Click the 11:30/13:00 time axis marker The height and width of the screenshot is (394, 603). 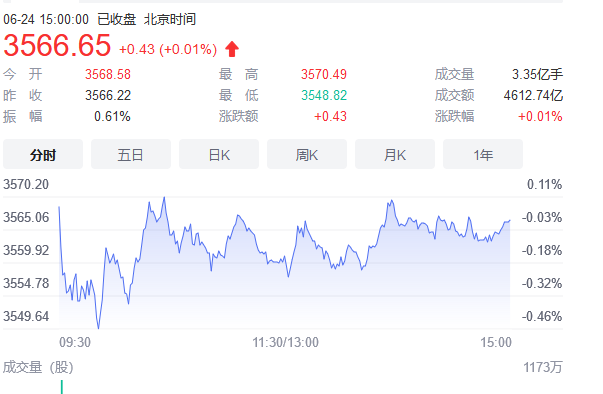click(x=285, y=342)
